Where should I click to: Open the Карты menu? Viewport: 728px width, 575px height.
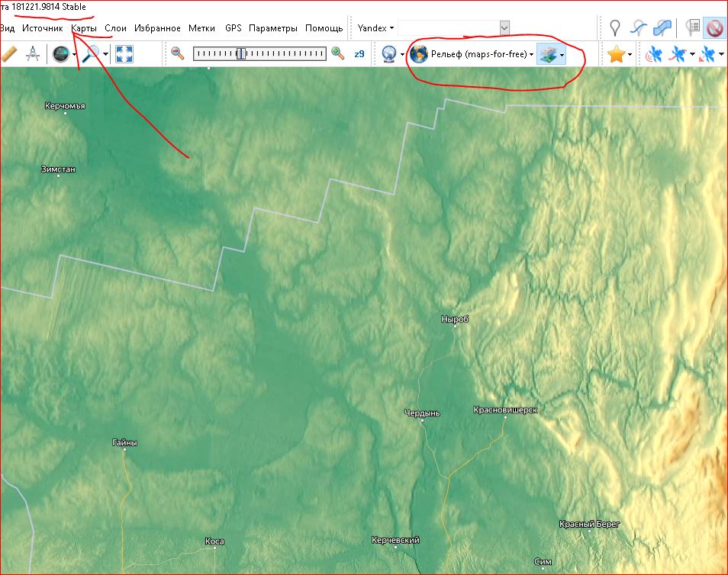point(84,28)
